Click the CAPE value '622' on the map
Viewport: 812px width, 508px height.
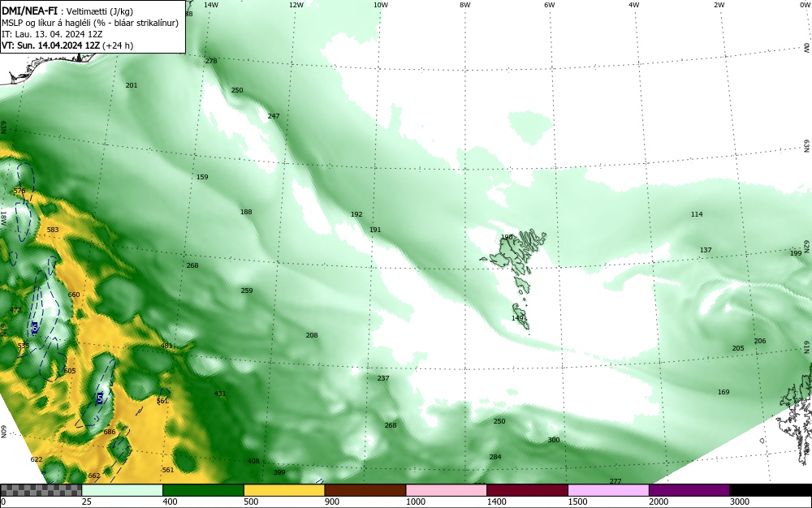(x=37, y=459)
